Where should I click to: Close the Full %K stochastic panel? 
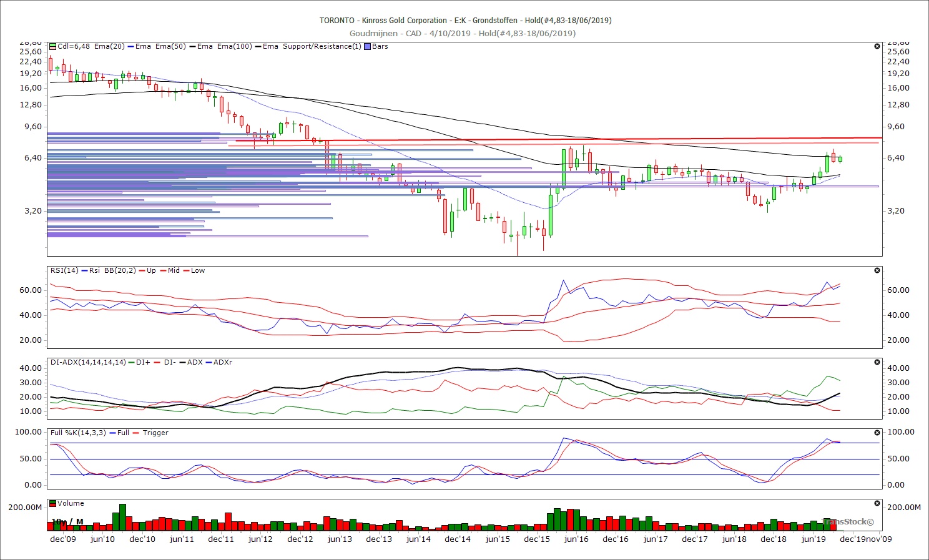[877, 433]
